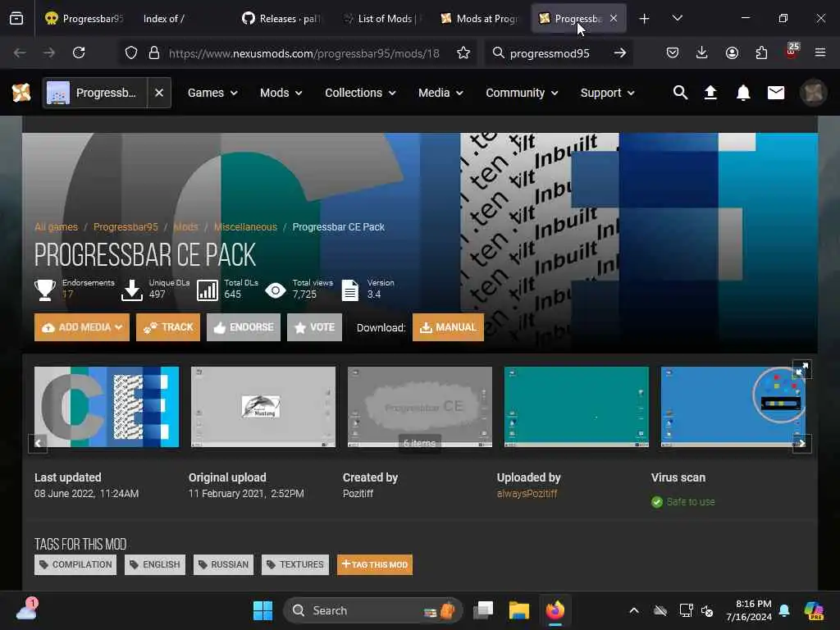Open Firefox View from the tab bar
The width and height of the screenshot is (840, 630).
16,19
